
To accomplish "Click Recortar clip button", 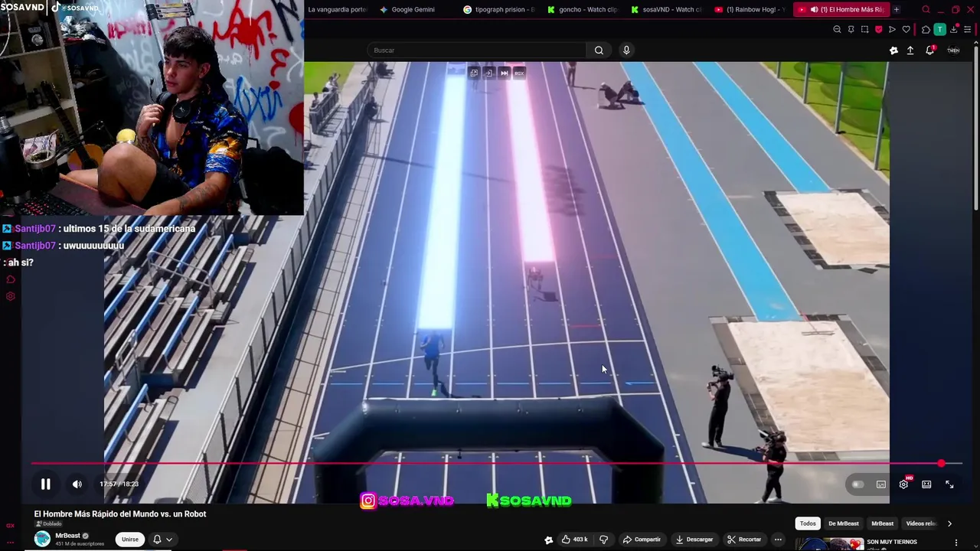I will 744,540.
